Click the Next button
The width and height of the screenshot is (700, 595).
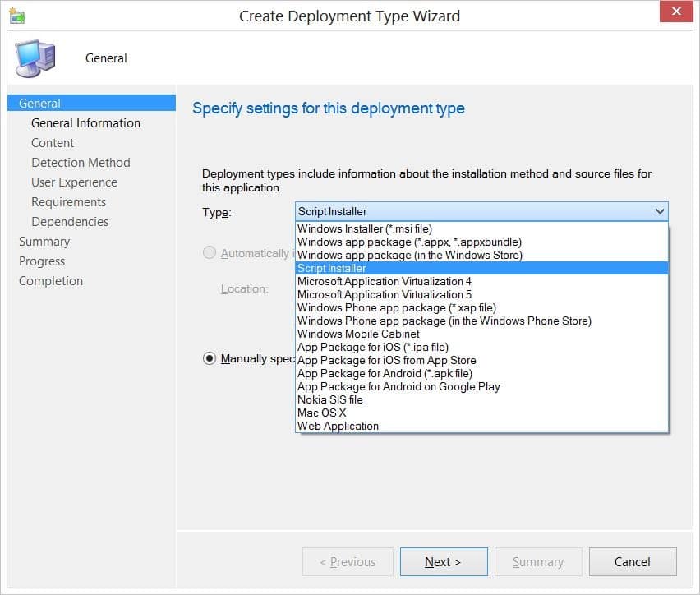coord(443,561)
